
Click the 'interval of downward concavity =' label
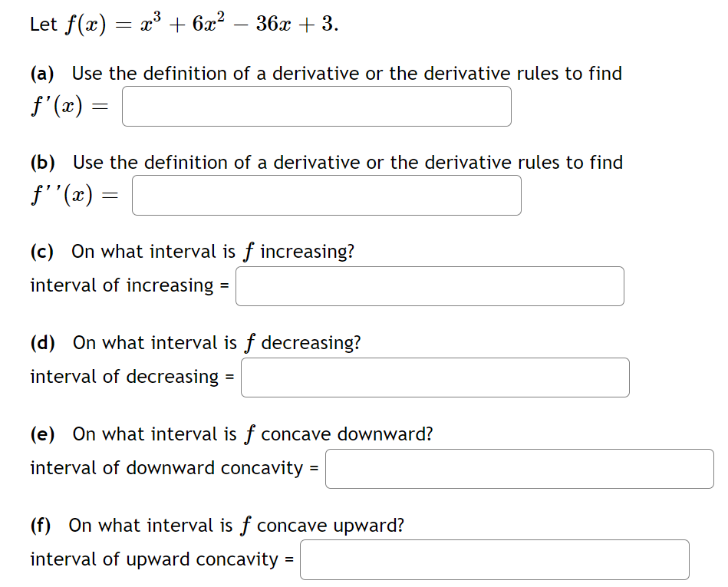173,468
